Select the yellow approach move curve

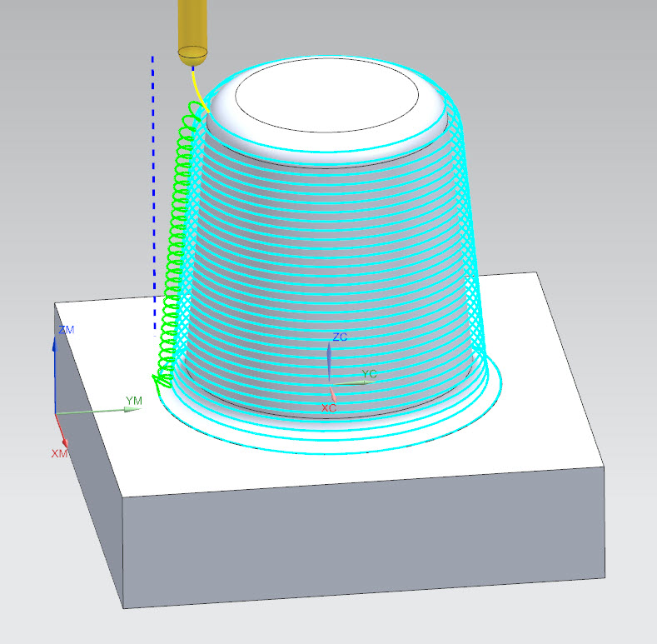click(x=200, y=92)
